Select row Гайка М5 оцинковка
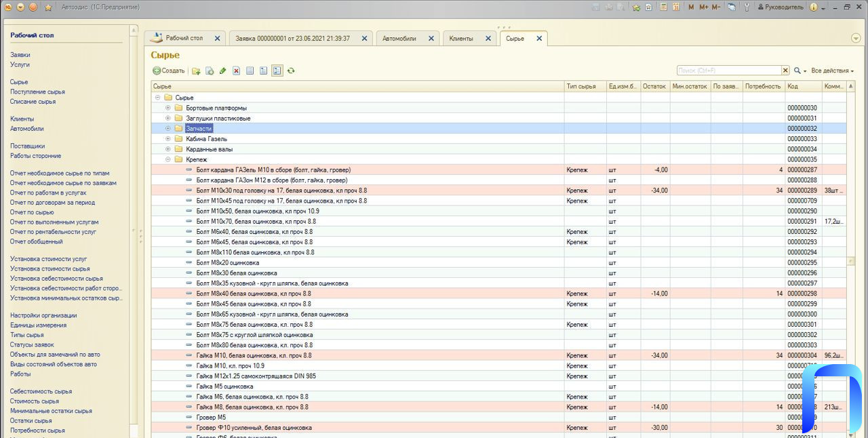The image size is (868, 438). tap(498, 386)
